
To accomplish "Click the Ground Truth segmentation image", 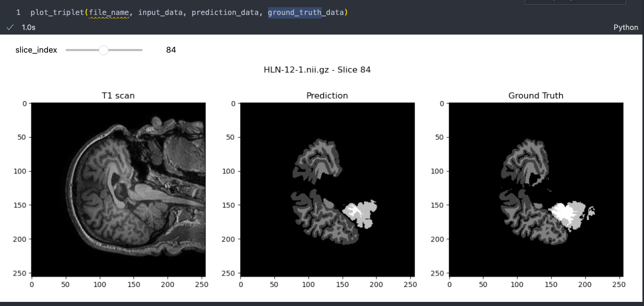I will pos(536,189).
